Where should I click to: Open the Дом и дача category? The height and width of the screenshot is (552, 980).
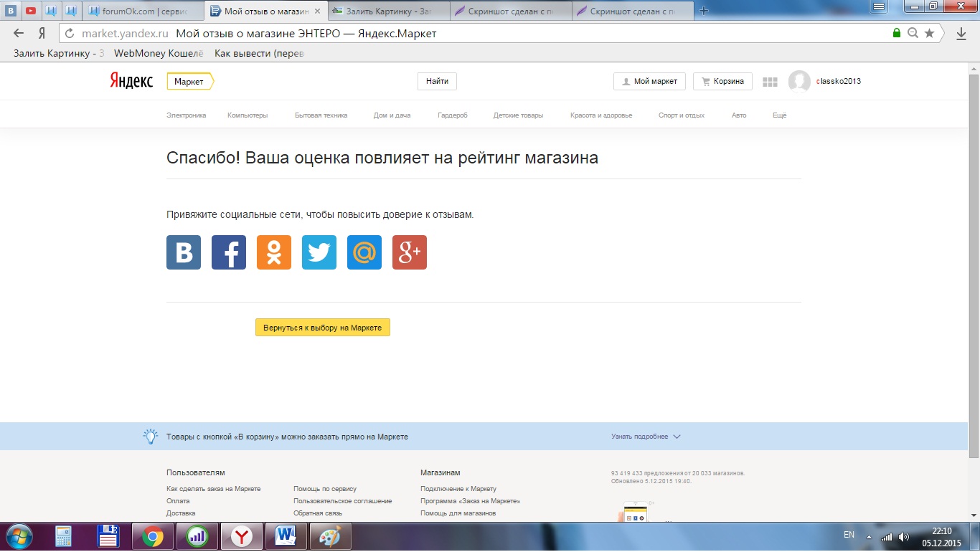pyautogui.click(x=392, y=115)
